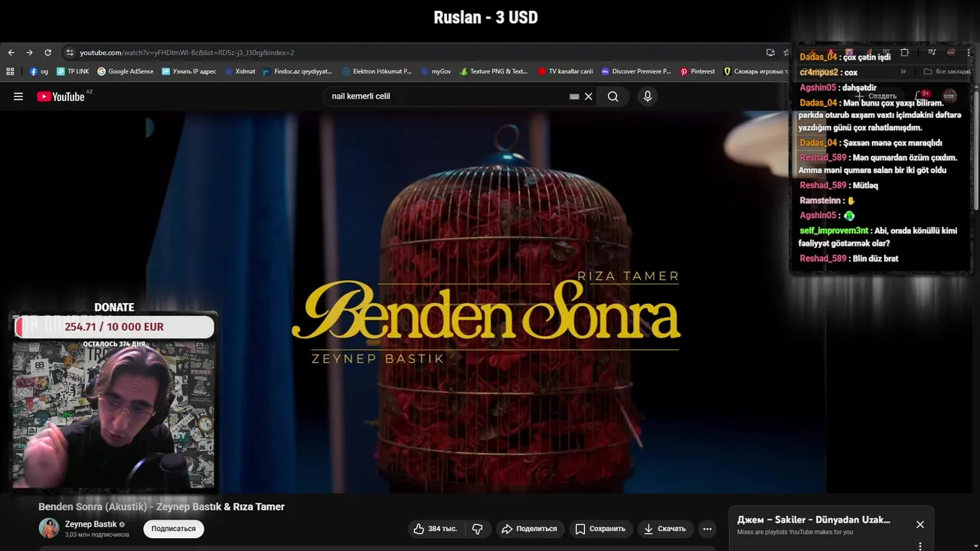Reload the YouTube page
This screenshot has width=980, height=551.
[47, 53]
